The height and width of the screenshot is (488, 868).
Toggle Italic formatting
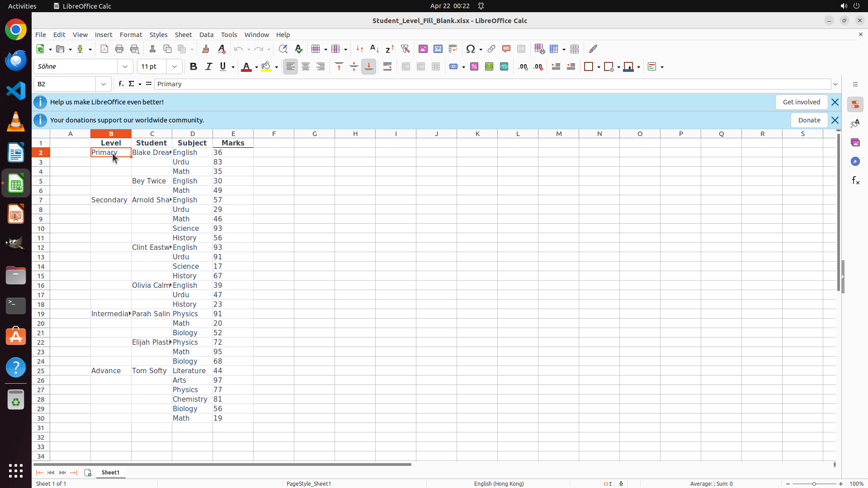click(x=208, y=67)
